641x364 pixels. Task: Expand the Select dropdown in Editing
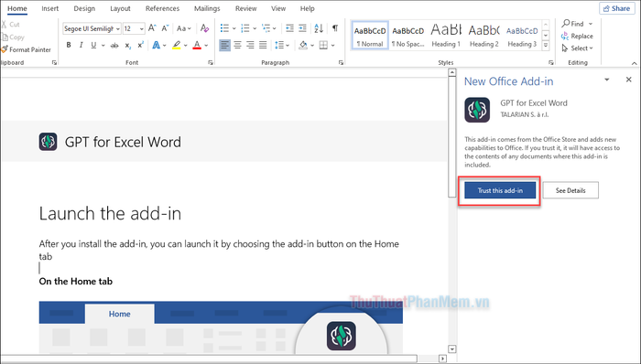(577, 48)
